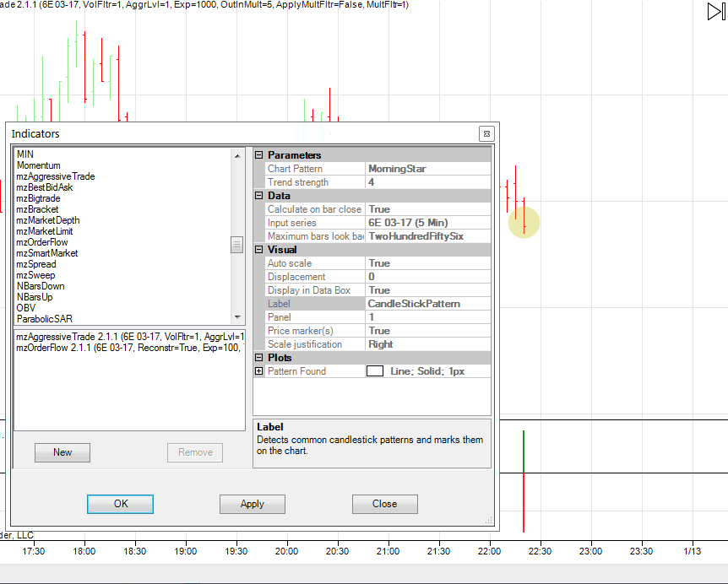The height and width of the screenshot is (584, 728).
Task: Toggle the Auto scale value field
Action: point(427,263)
